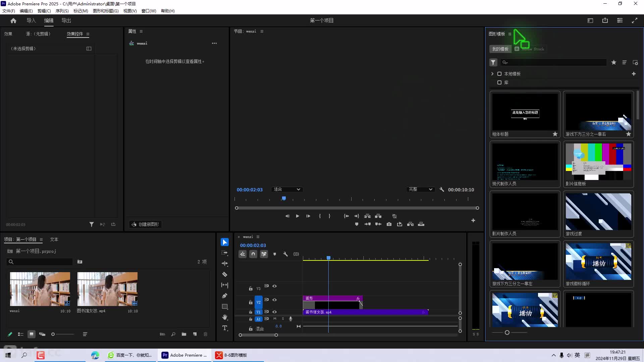Open the 图形模板 panel menu
Image resolution: width=644 pixels, height=362 pixels.
tap(510, 34)
